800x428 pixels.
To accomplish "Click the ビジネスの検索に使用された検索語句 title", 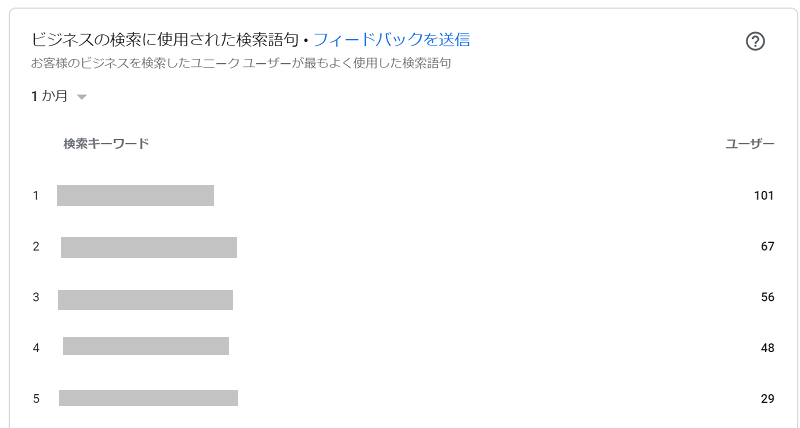I will coord(164,39).
